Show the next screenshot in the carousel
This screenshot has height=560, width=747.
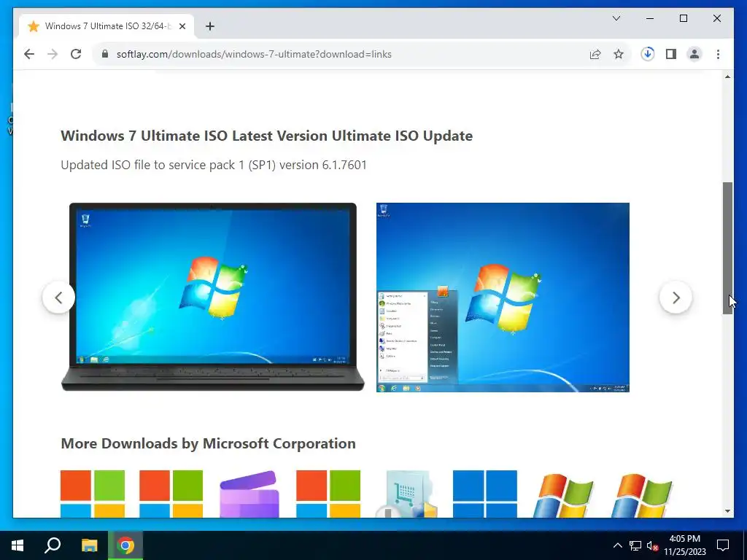pyautogui.click(x=676, y=297)
